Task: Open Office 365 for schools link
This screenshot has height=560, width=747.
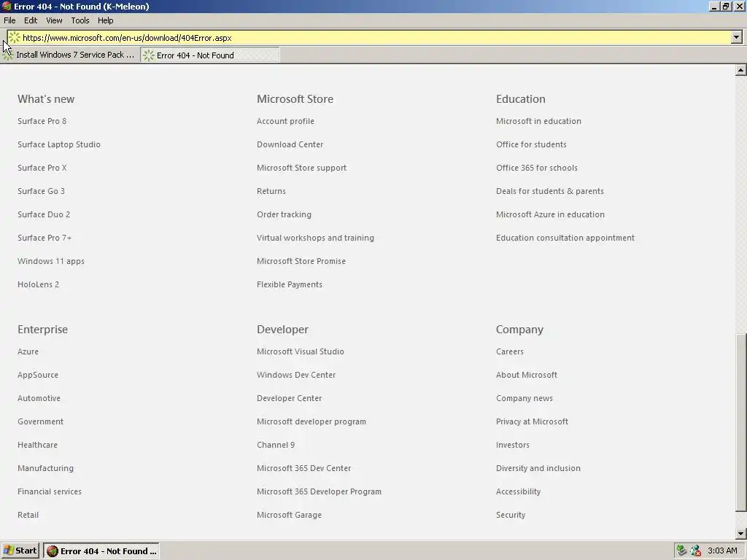Action: click(536, 168)
